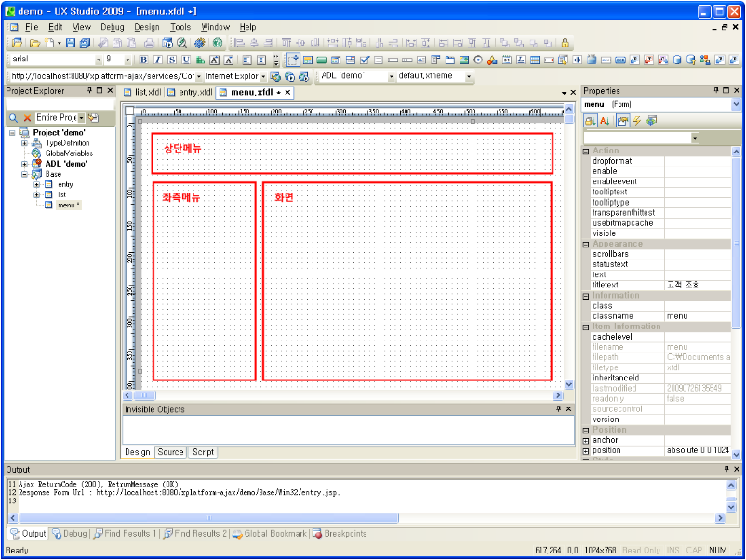Toggle auto-hide pin on Properties panel

[716, 90]
